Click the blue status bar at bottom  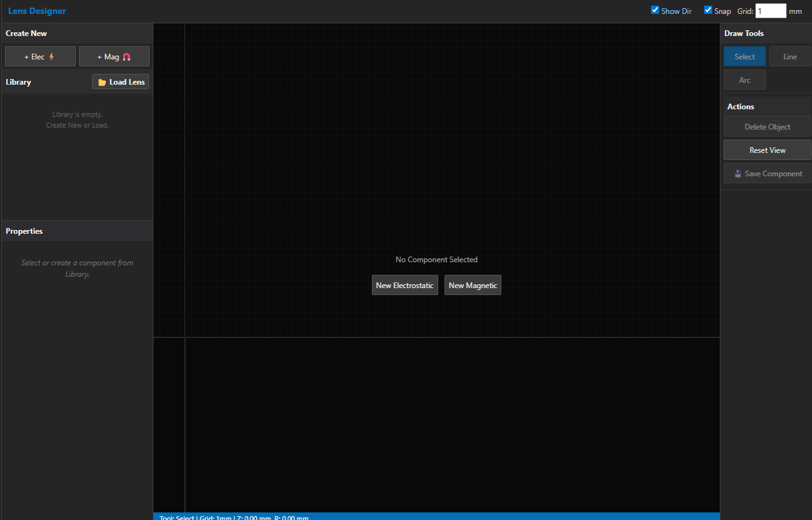coord(436,516)
